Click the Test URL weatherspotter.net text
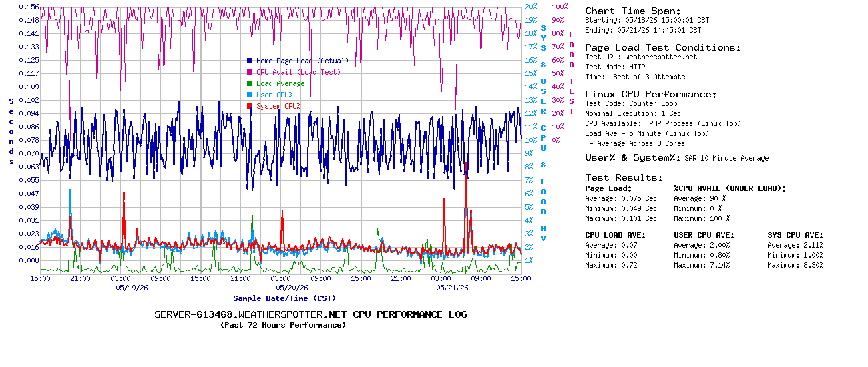Viewport: 868px width, 367px height. click(641, 57)
